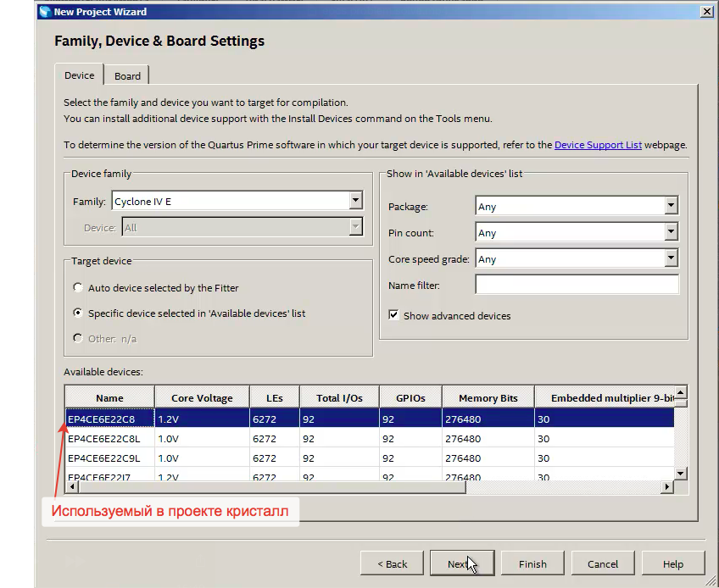Sort by the GPIOs column header
719x588 pixels.
coord(410,397)
